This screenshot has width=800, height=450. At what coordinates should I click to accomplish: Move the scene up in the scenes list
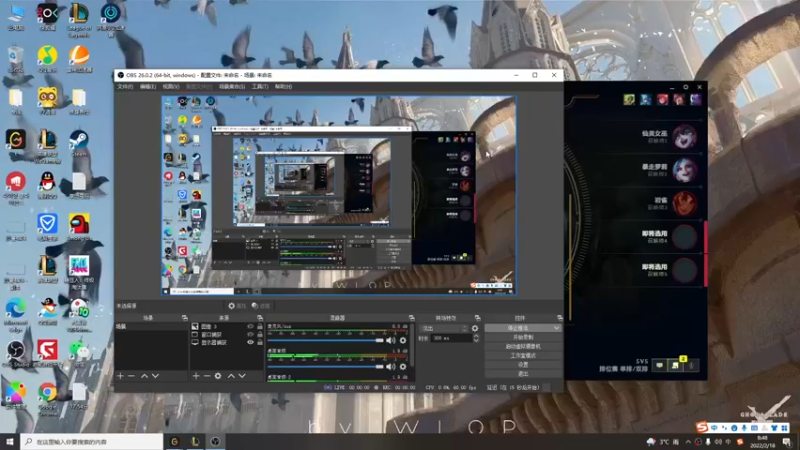click(x=144, y=376)
